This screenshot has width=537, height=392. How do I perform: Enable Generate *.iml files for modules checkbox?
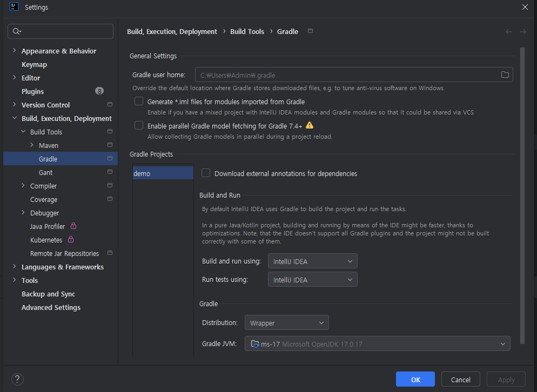[x=139, y=101]
